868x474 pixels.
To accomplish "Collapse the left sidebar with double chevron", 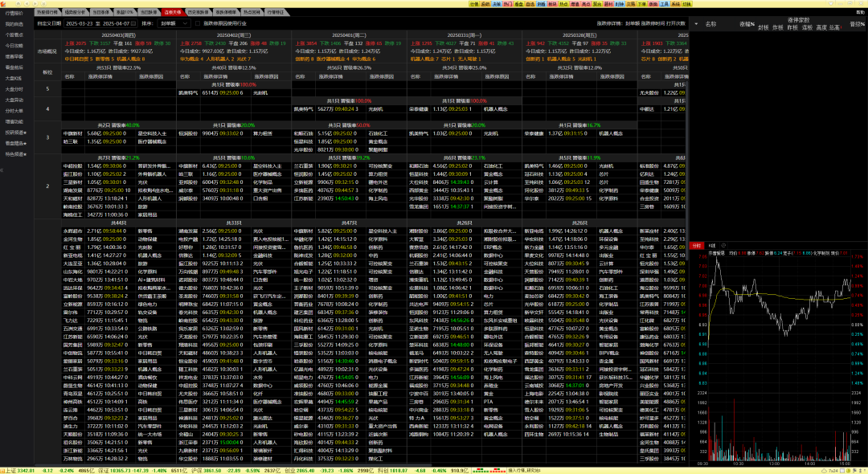I will tap(2, 170).
